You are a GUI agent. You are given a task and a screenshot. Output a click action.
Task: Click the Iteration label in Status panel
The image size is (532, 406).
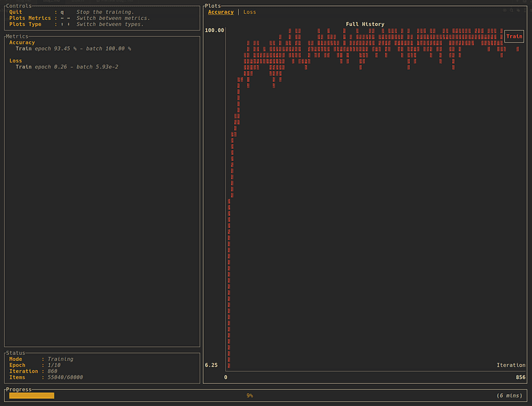23,371
